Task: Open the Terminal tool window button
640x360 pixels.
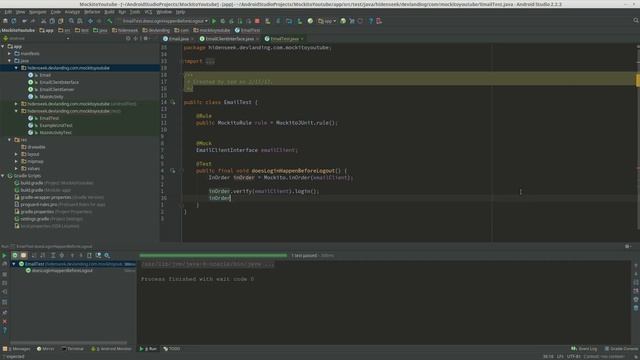Action: (73, 349)
